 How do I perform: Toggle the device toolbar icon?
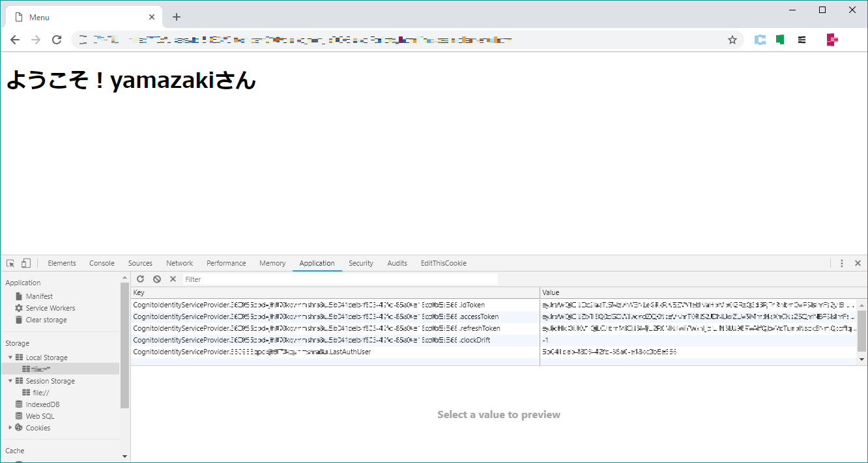[x=26, y=263]
